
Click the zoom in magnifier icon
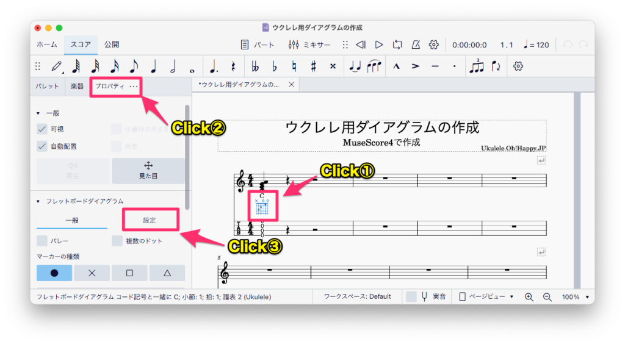pyautogui.click(x=529, y=296)
